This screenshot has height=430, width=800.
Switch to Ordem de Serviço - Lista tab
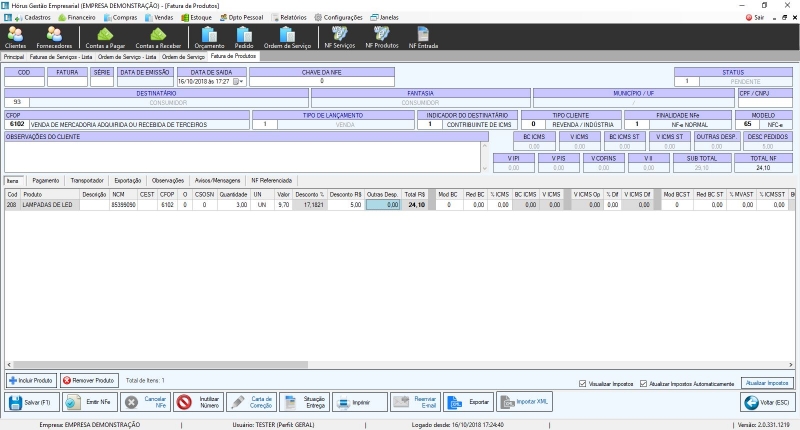click(x=127, y=57)
